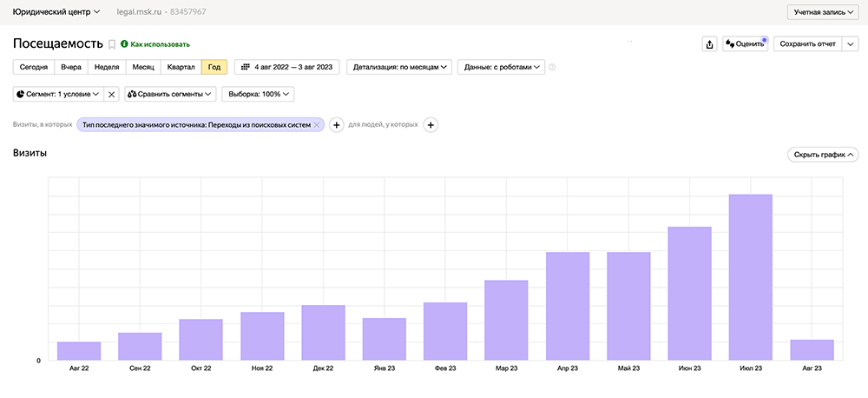868x398 pixels.
Task: Add people condition with second plus button
Action: pyautogui.click(x=431, y=125)
